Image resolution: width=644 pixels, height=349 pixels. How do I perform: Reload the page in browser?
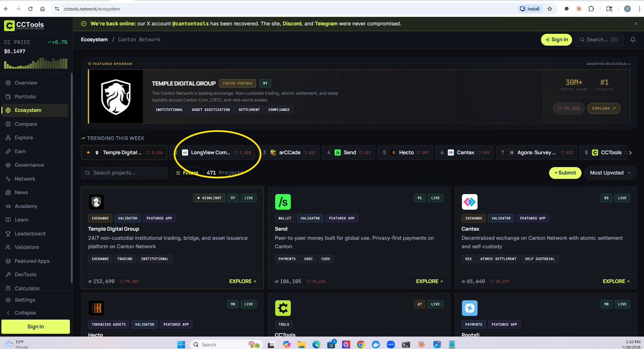pyautogui.click(x=31, y=9)
